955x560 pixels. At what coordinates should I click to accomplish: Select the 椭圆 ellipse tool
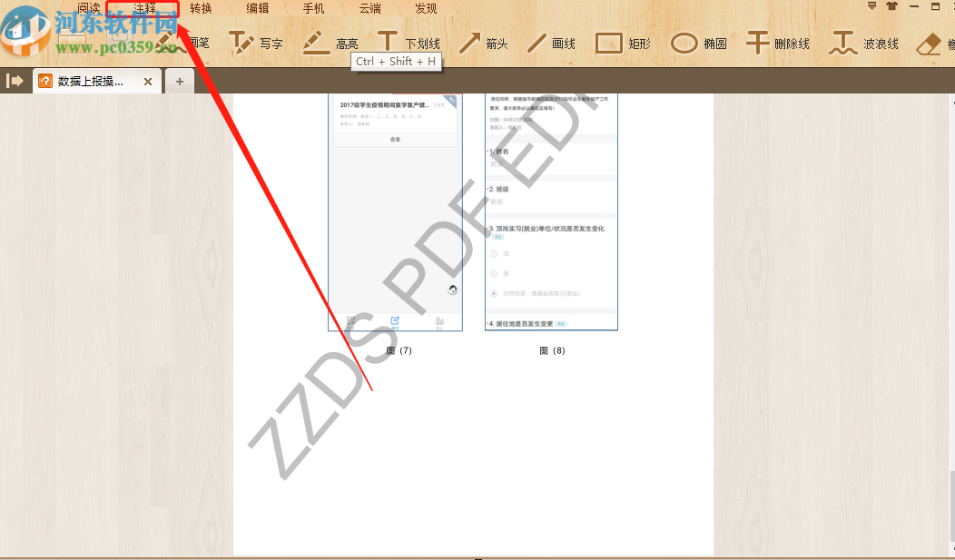coord(699,44)
